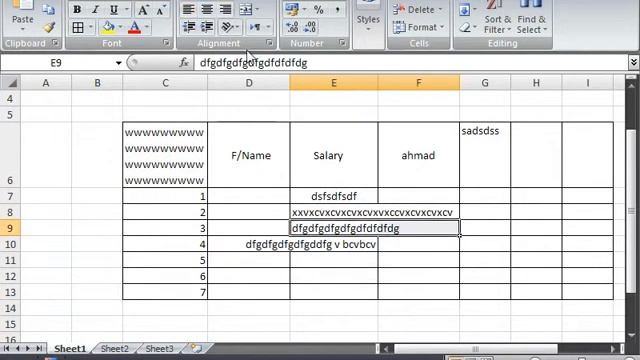
Task: Open the Font Color dropdown arrow
Action: coord(147,27)
